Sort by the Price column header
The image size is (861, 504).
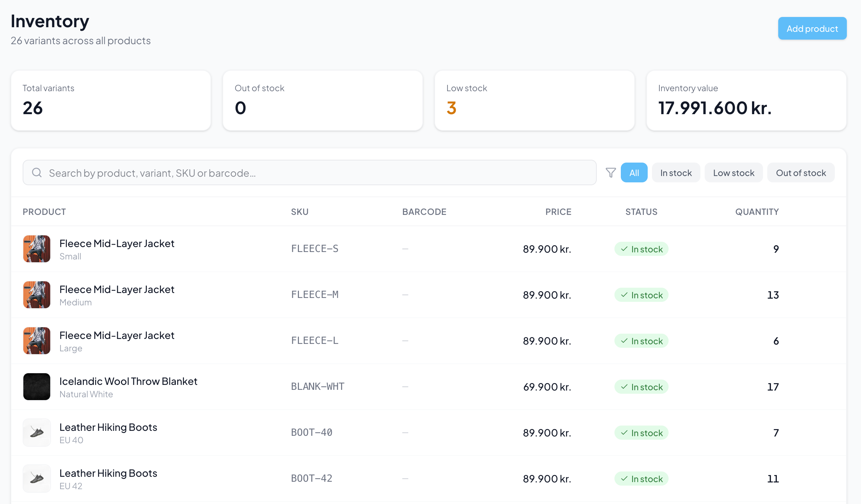point(558,212)
